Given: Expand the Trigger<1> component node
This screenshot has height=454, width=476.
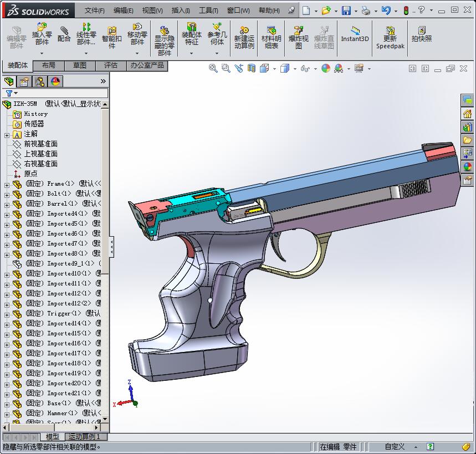Looking at the screenshot, I should click(x=7, y=315).
